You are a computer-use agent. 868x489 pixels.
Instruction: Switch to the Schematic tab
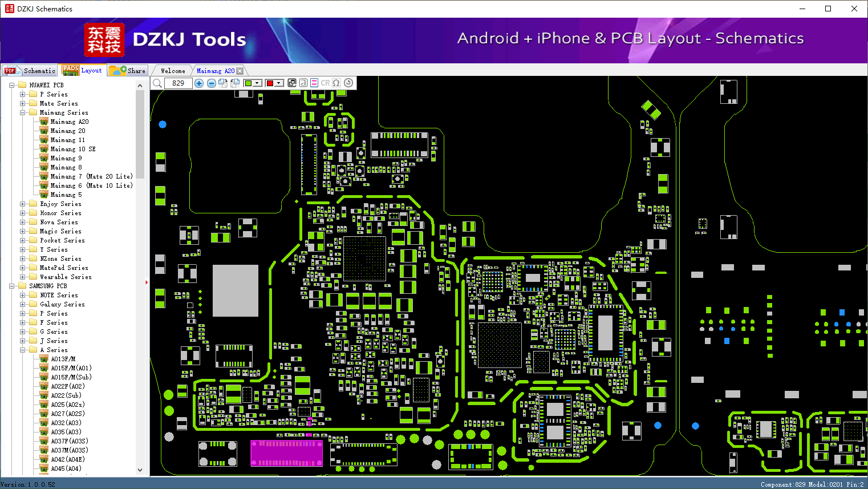point(30,71)
